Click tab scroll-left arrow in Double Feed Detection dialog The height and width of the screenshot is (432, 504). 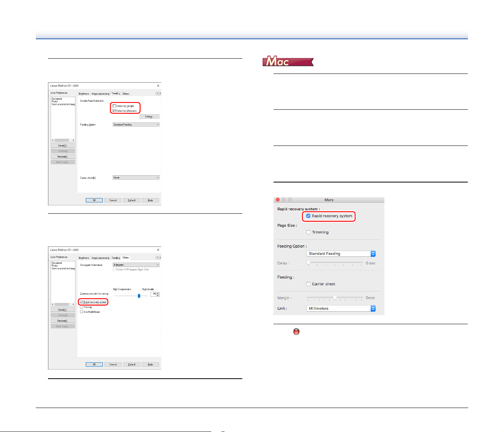pyautogui.click(x=157, y=93)
